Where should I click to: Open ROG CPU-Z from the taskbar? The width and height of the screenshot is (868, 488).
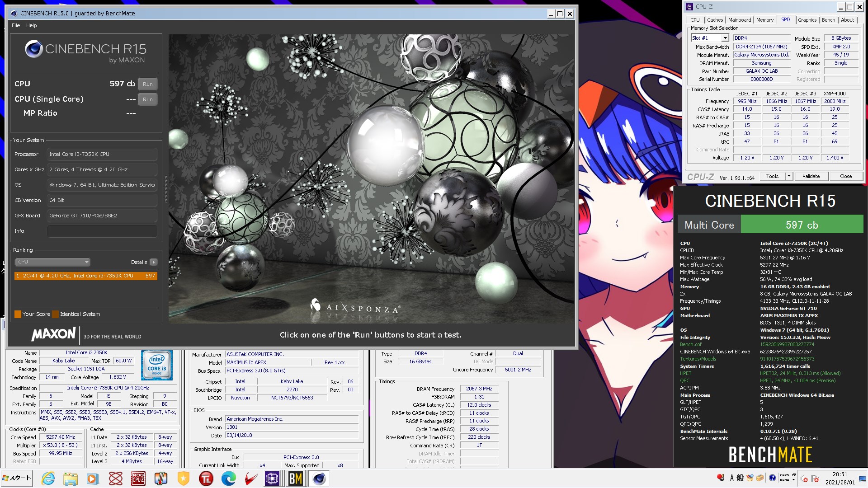[138, 479]
